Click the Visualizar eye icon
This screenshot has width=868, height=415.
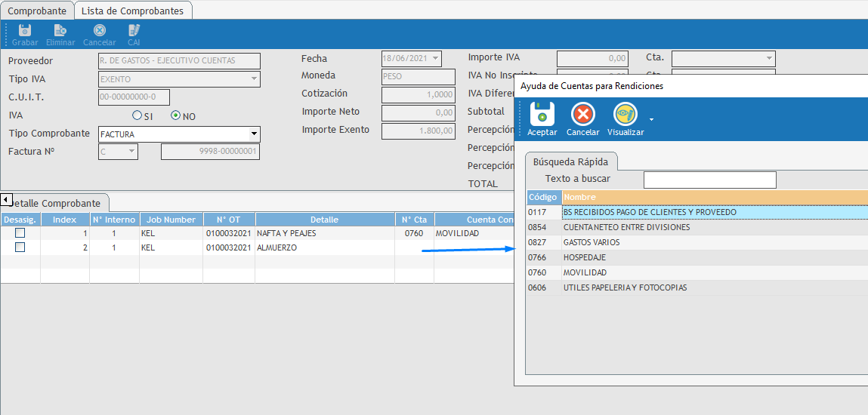coord(625,115)
